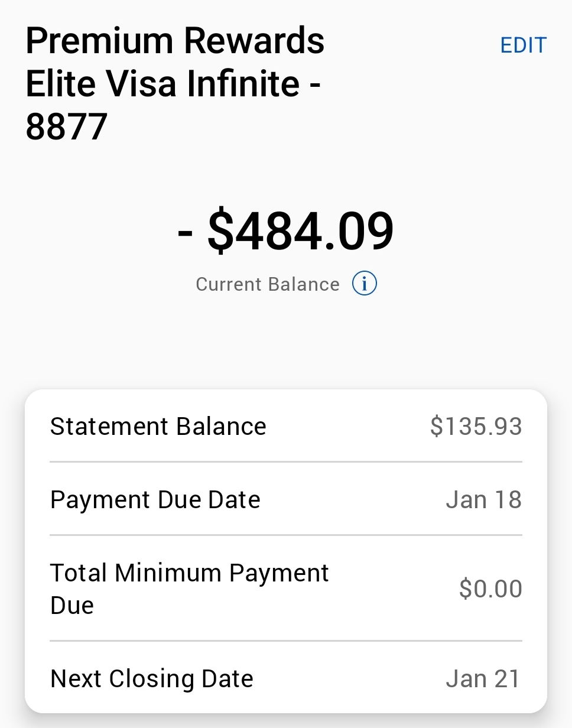Click the divider below Statement Balance row

[x=286, y=461]
